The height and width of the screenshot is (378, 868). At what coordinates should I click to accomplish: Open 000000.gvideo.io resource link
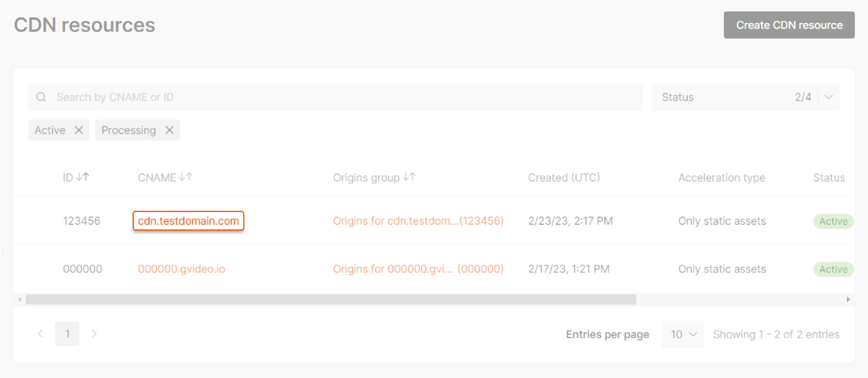182,269
